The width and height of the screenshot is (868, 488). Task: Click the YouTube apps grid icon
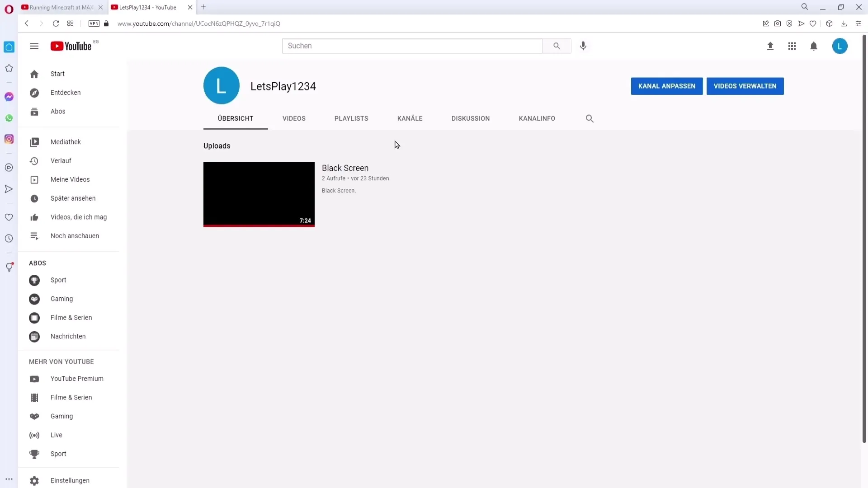pos(792,46)
